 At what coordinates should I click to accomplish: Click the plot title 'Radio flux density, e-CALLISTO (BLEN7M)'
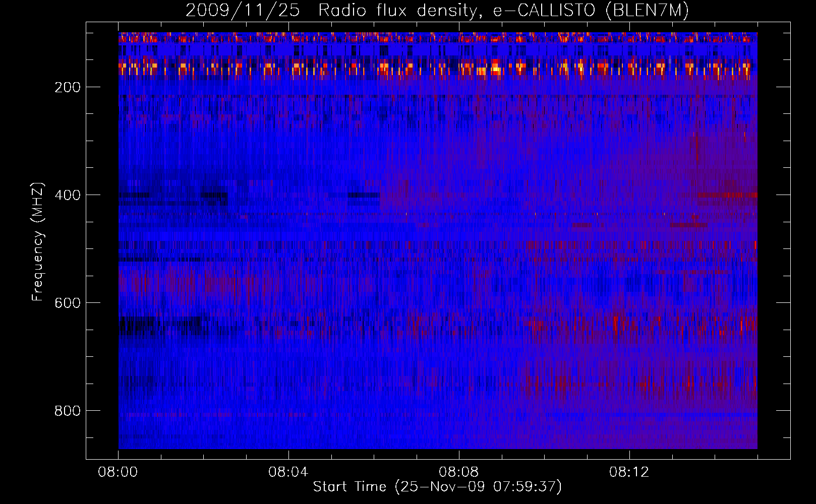(x=504, y=11)
